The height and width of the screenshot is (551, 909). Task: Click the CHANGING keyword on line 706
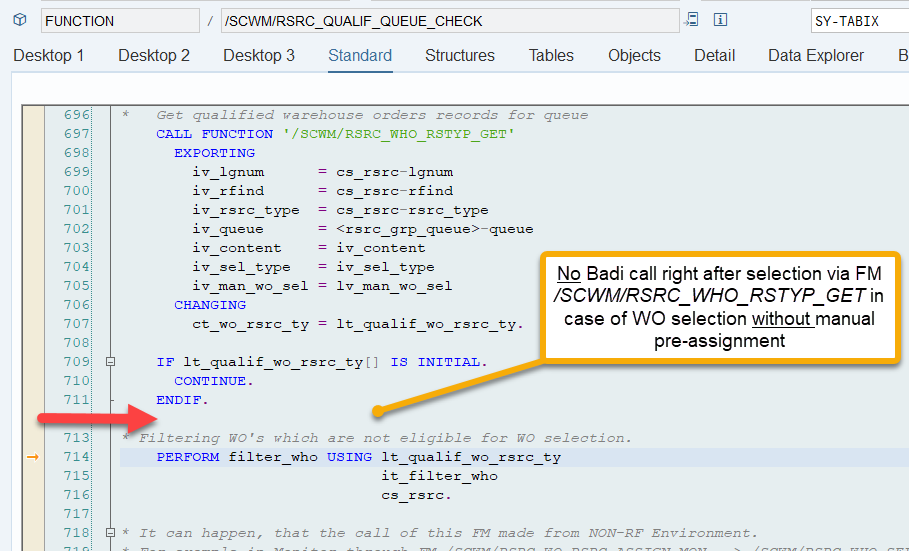[x=210, y=305]
